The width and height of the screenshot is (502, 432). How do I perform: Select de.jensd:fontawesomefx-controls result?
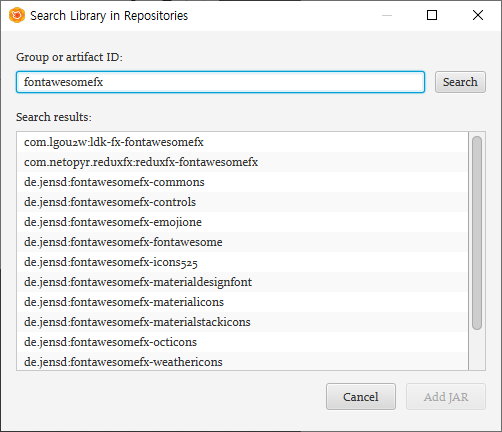point(242,202)
